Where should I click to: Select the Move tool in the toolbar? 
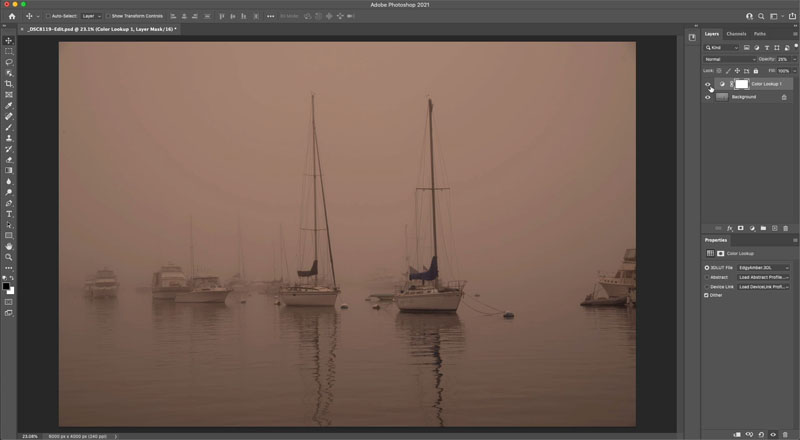[9, 40]
